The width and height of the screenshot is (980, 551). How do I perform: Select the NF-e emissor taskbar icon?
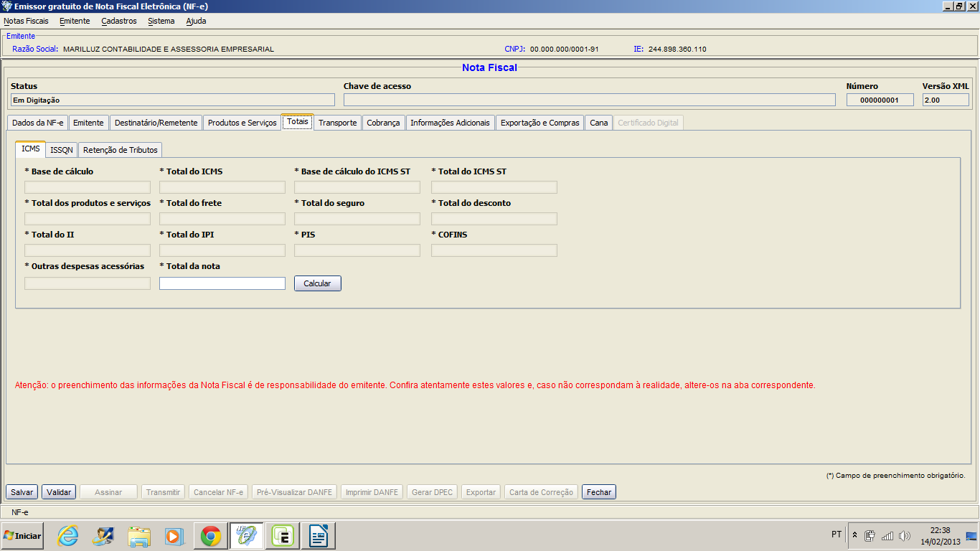tap(247, 536)
